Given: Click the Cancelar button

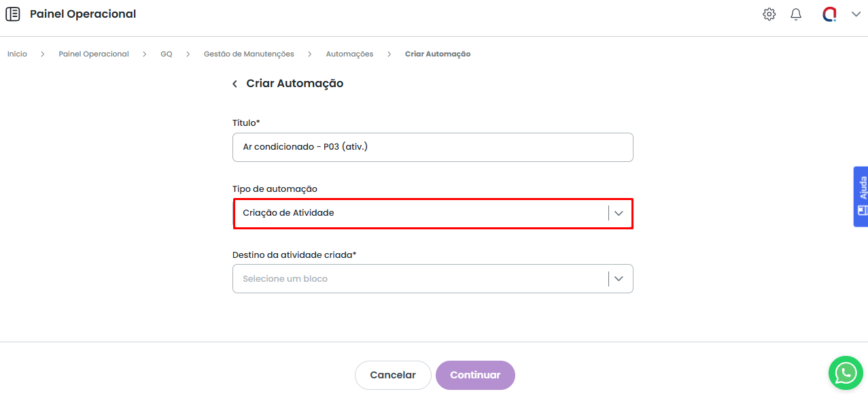Looking at the screenshot, I should [393, 375].
